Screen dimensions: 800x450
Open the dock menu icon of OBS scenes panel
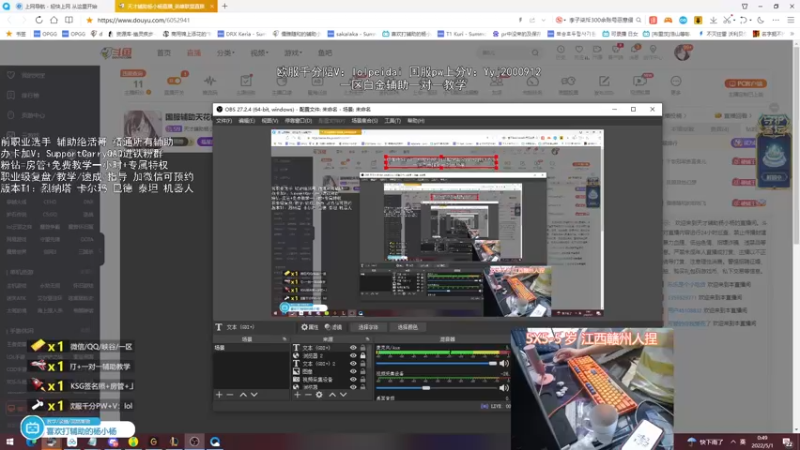(284, 339)
